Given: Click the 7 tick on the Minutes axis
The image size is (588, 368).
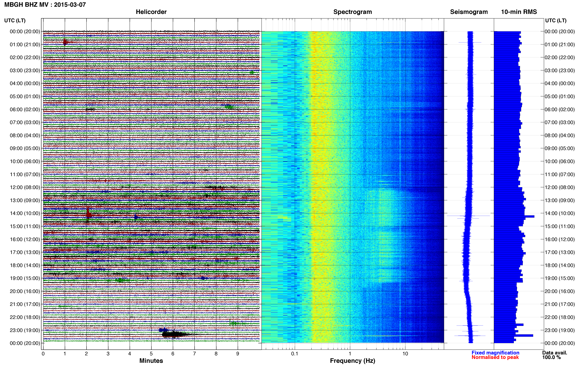Looking at the screenshot, I should (x=195, y=354).
